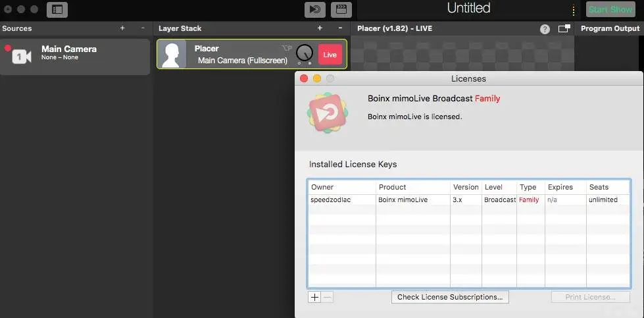Close the Licenses window
The height and width of the screenshot is (318, 644).
tap(304, 78)
